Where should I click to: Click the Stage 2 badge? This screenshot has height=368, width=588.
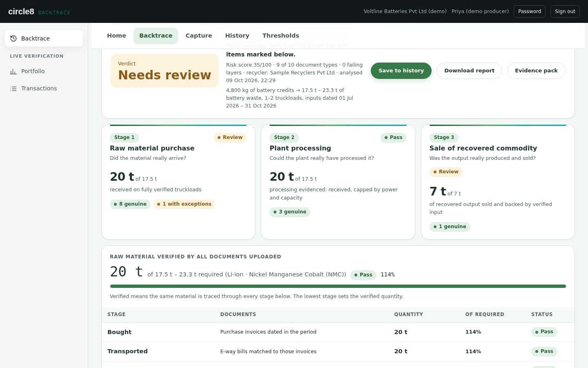(284, 137)
